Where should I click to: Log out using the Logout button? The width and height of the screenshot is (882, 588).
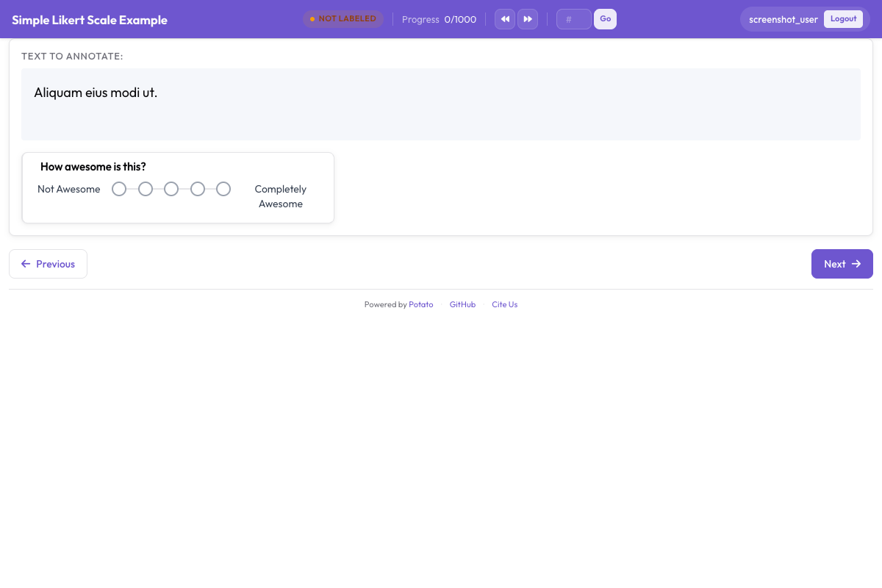click(843, 19)
